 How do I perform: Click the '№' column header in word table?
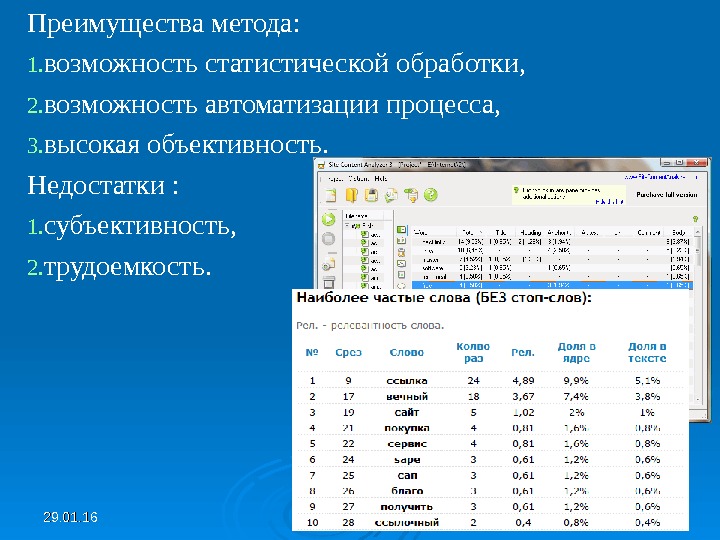click(x=312, y=352)
